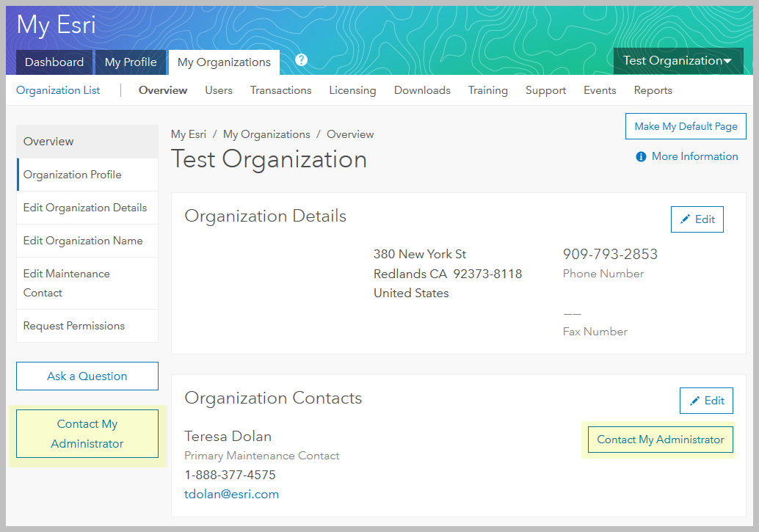Select the My Organizations tab
Image resolution: width=759 pixels, height=532 pixels.
click(224, 62)
